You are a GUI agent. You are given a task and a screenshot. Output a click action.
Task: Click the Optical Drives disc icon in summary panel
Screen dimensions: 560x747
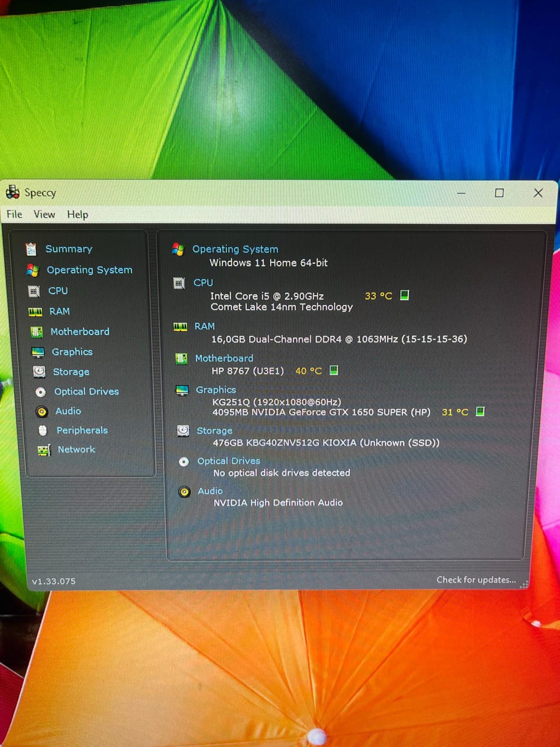[x=184, y=462]
